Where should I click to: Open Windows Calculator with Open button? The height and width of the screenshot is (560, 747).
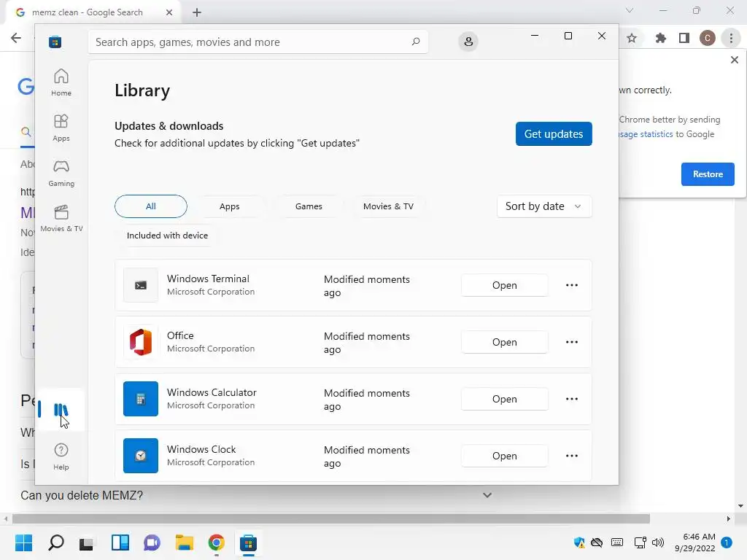[504, 399]
